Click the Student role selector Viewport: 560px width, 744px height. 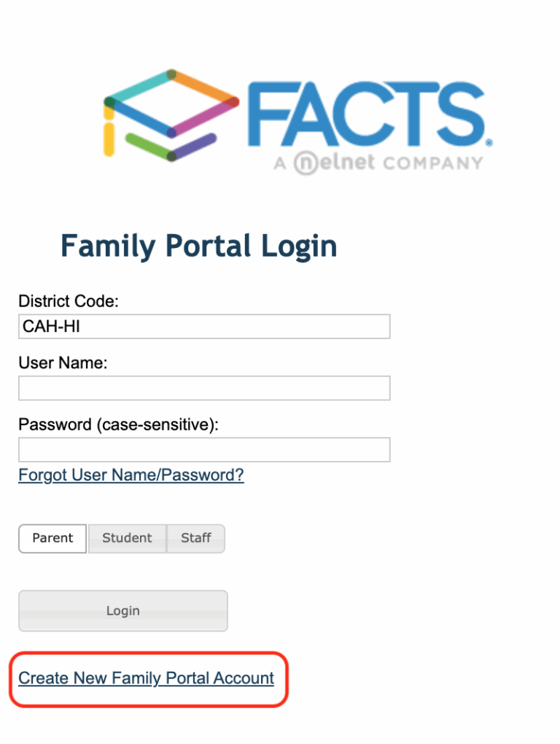coord(127,538)
